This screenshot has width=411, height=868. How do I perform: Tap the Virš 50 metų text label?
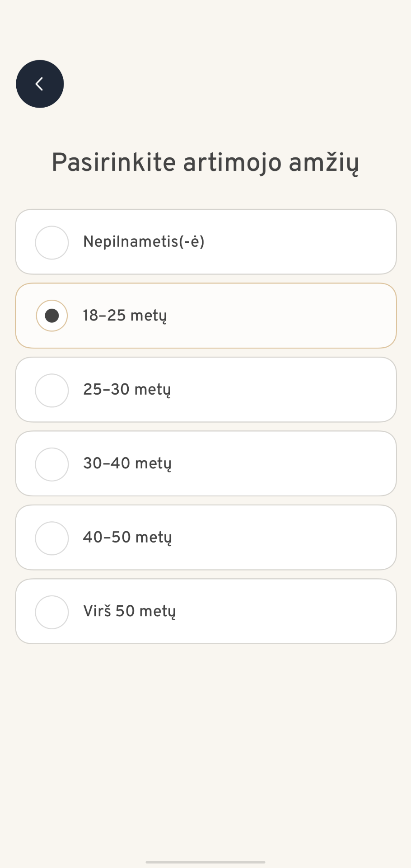pyautogui.click(x=130, y=611)
